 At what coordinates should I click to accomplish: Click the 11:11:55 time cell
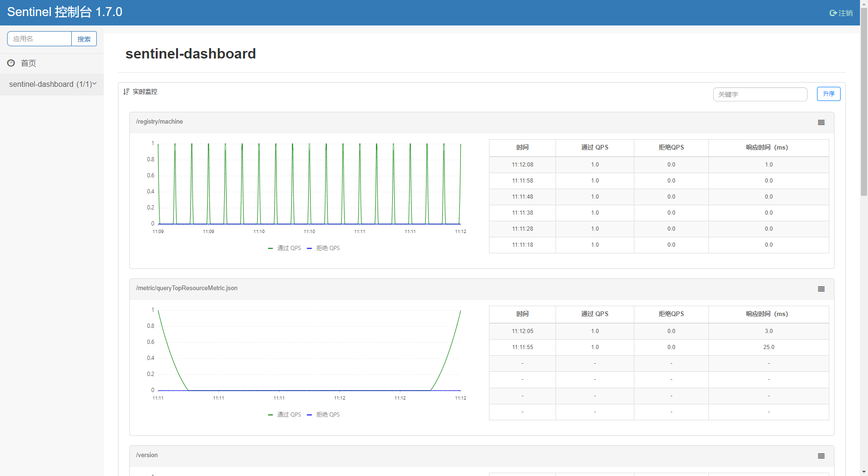(x=522, y=347)
